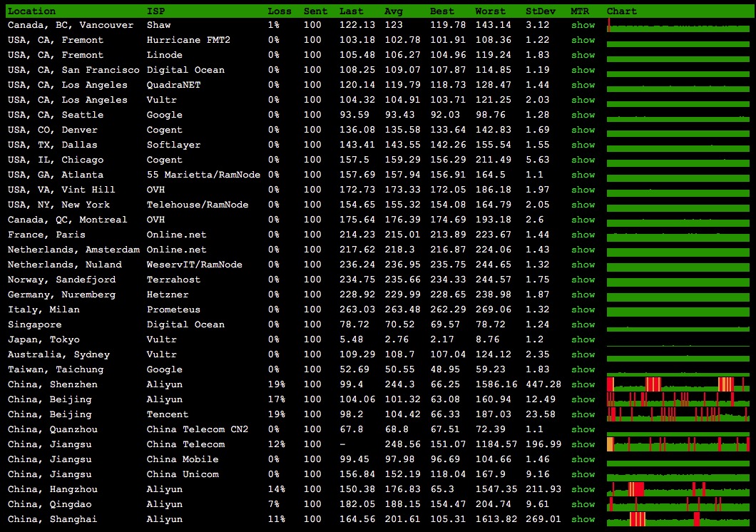Show MTR for Cogent Chicago row

pyautogui.click(x=583, y=160)
